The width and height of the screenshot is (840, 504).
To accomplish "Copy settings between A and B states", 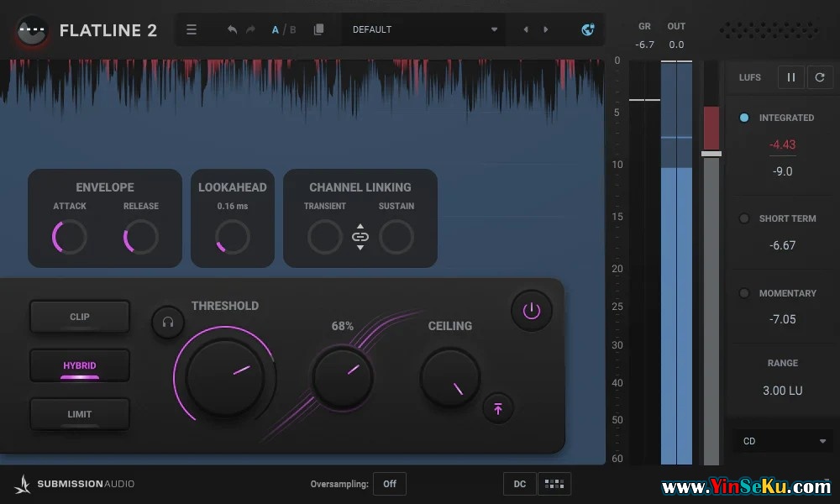I will (x=318, y=29).
